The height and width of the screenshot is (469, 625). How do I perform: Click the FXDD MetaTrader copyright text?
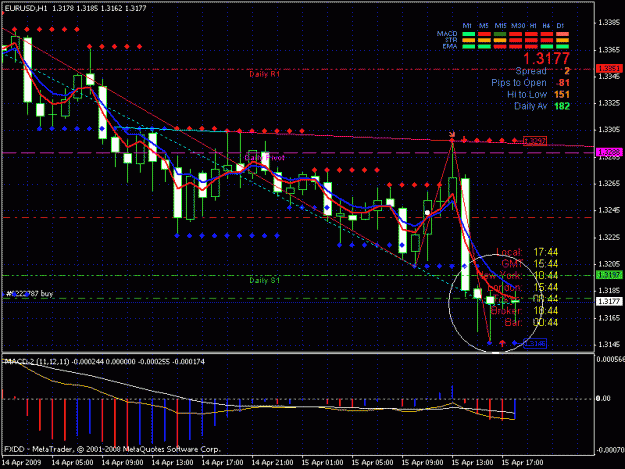112,449
